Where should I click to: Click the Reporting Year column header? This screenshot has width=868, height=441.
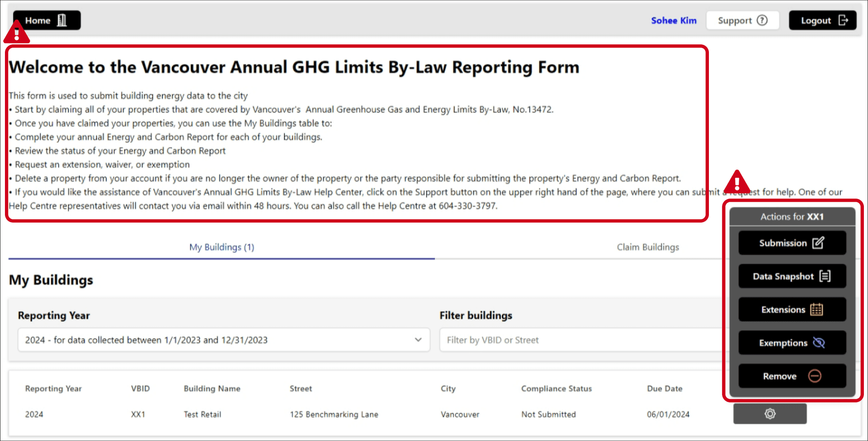pos(53,389)
